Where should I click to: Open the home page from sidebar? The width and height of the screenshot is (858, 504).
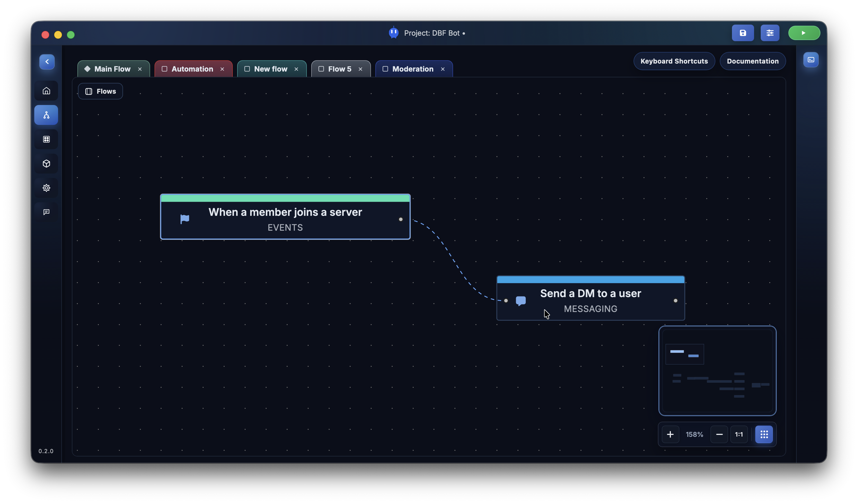click(x=46, y=91)
